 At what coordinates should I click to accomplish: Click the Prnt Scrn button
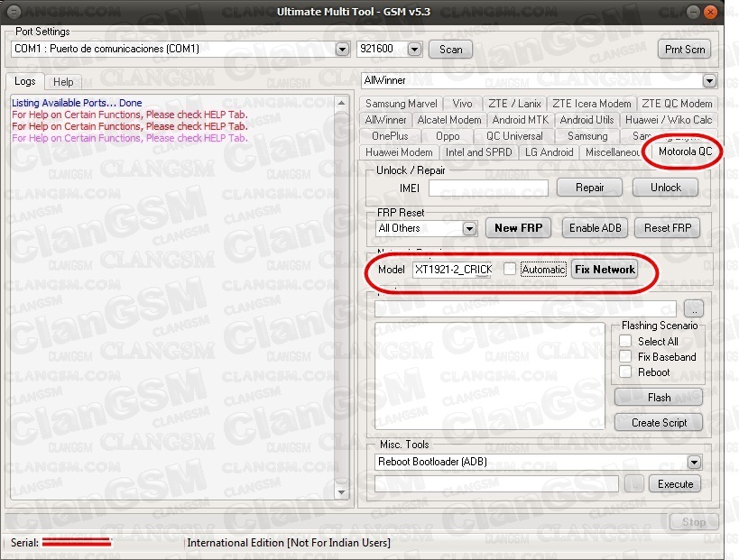point(684,50)
